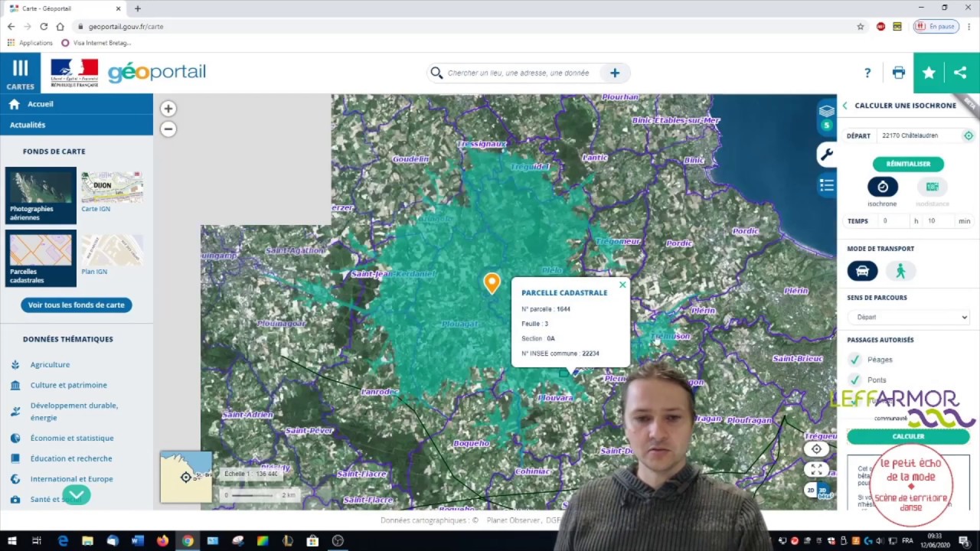Open favorites star panel
Screen dimensions: 980x551
tap(929, 73)
